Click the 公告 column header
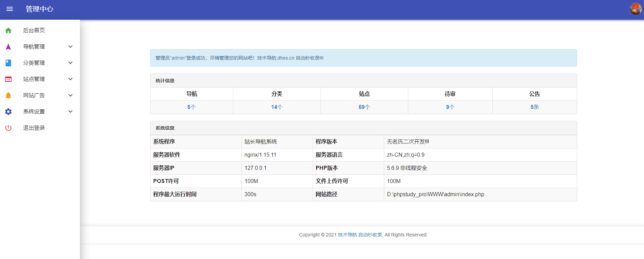The height and width of the screenshot is (259, 644). tap(534, 94)
